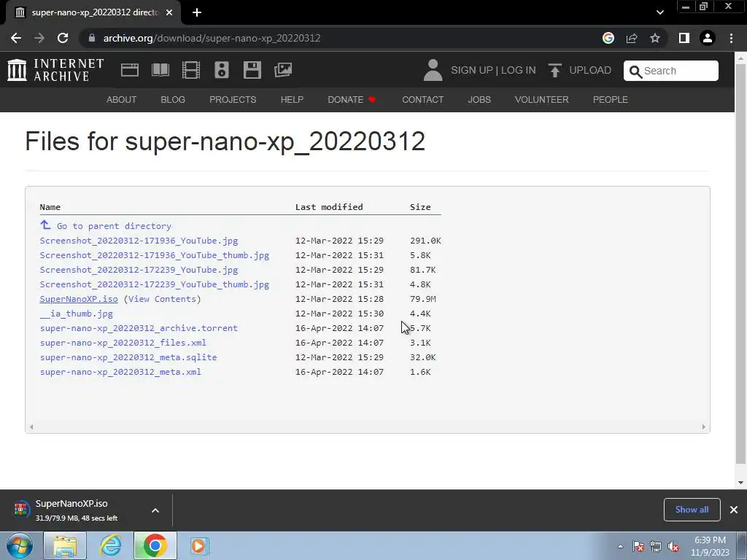Show hidden system tray icons

click(620, 546)
